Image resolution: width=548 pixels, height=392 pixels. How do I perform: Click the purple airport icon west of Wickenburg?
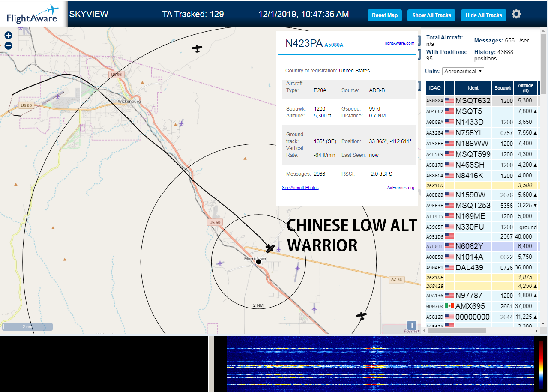(x=57, y=96)
